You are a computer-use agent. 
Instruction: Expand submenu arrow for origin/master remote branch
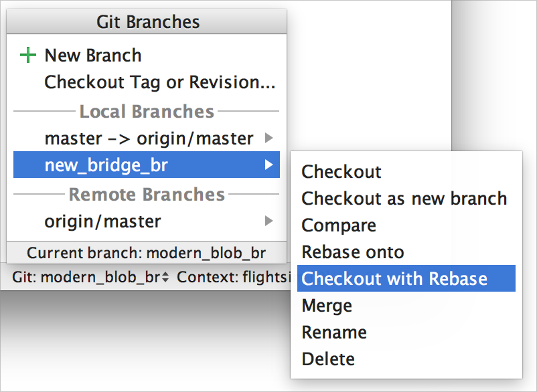[x=269, y=221]
